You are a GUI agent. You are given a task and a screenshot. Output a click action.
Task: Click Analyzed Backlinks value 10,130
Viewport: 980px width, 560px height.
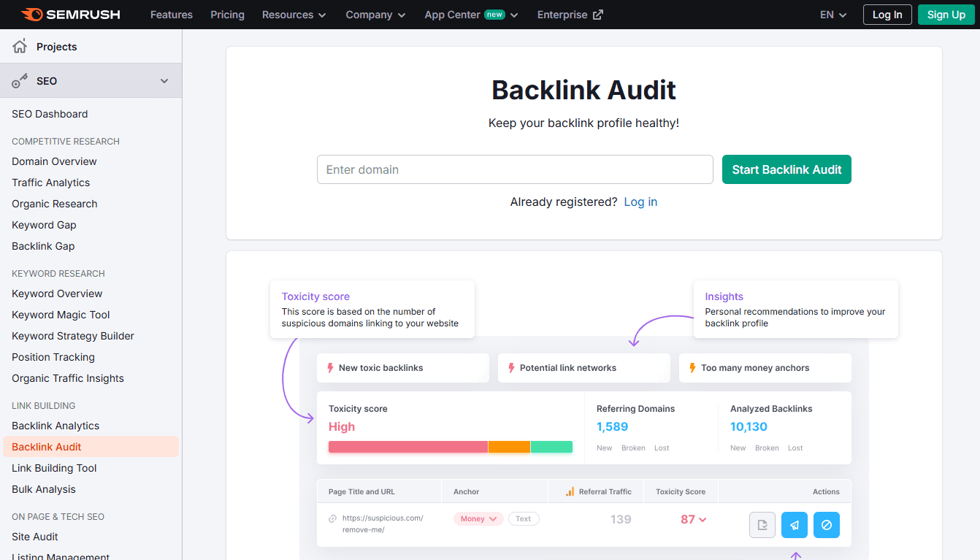[x=749, y=426]
